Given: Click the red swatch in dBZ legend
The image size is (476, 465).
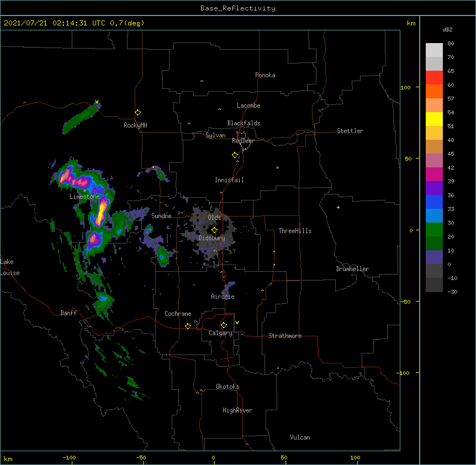Looking at the screenshot, I should (434, 78).
